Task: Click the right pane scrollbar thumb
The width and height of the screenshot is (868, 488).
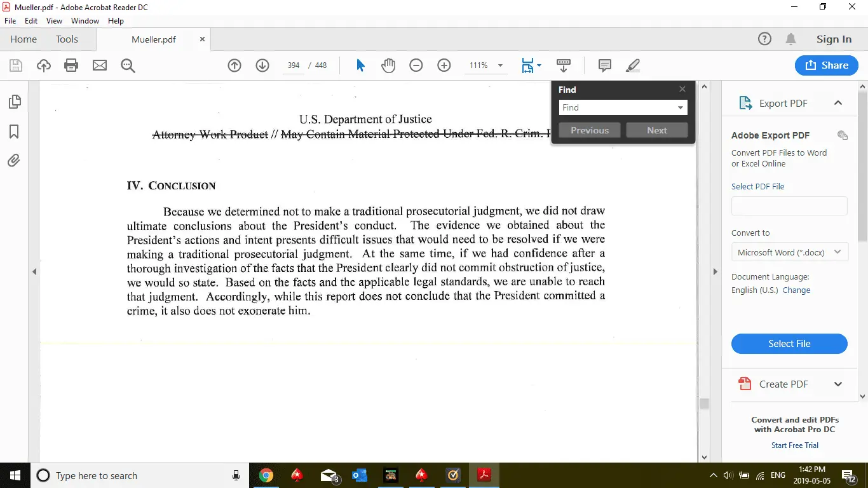Action: (862, 165)
